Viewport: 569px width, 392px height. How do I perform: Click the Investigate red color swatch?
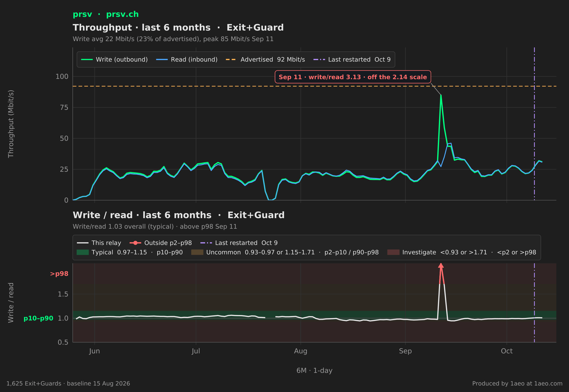pyautogui.click(x=393, y=252)
